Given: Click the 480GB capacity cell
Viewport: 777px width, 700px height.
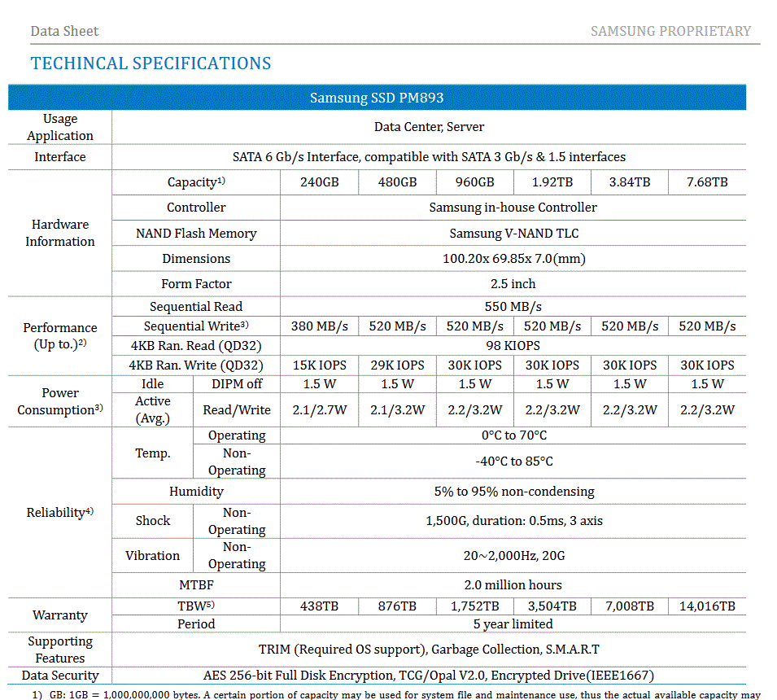Looking at the screenshot, I should click(397, 182).
